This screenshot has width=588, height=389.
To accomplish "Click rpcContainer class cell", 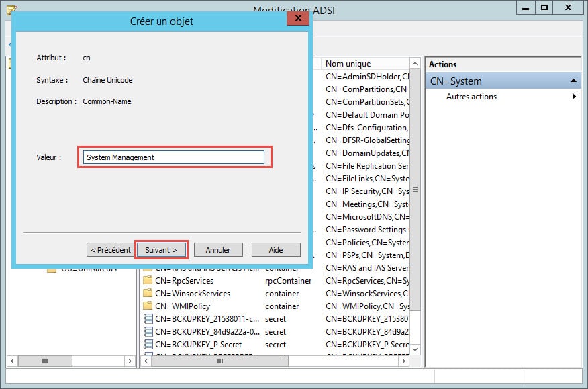I will pos(289,280).
